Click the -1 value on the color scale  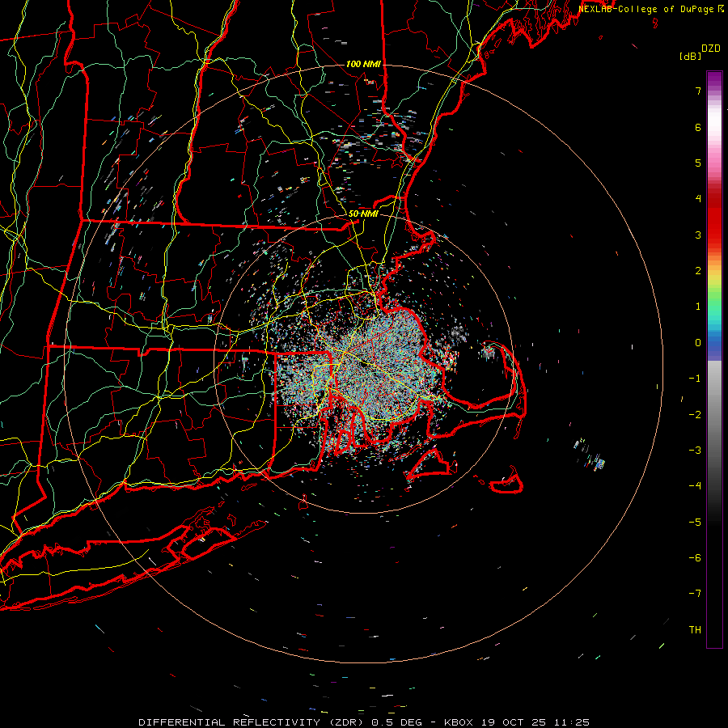(695, 379)
